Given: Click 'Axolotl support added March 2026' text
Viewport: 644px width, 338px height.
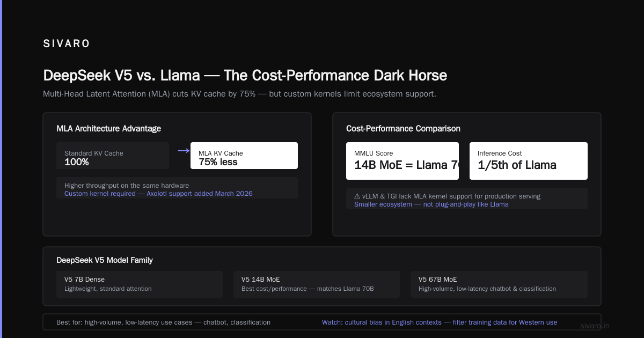Looking at the screenshot, I should [x=200, y=194].
